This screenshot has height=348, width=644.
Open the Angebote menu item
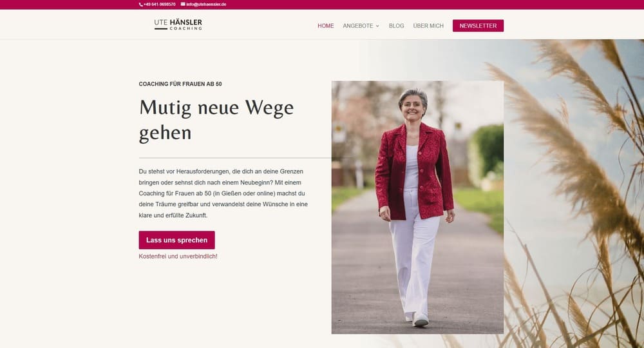(357, 26)
